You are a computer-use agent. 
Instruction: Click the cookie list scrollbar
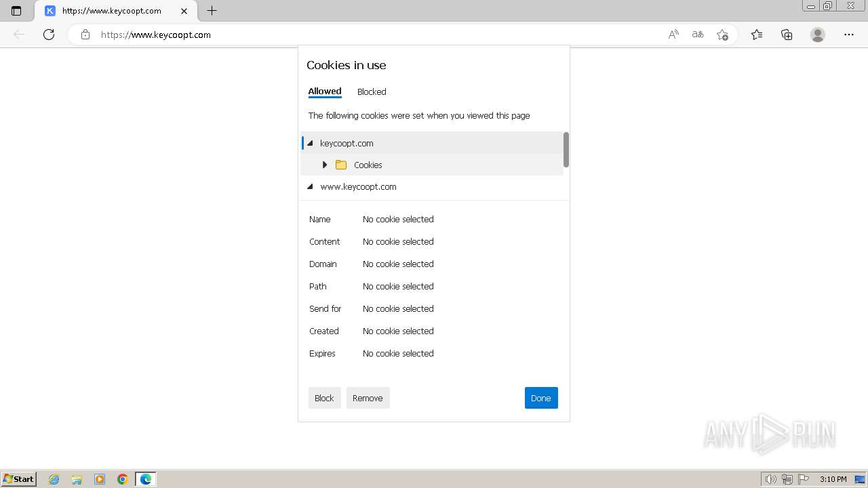point(566,150)
